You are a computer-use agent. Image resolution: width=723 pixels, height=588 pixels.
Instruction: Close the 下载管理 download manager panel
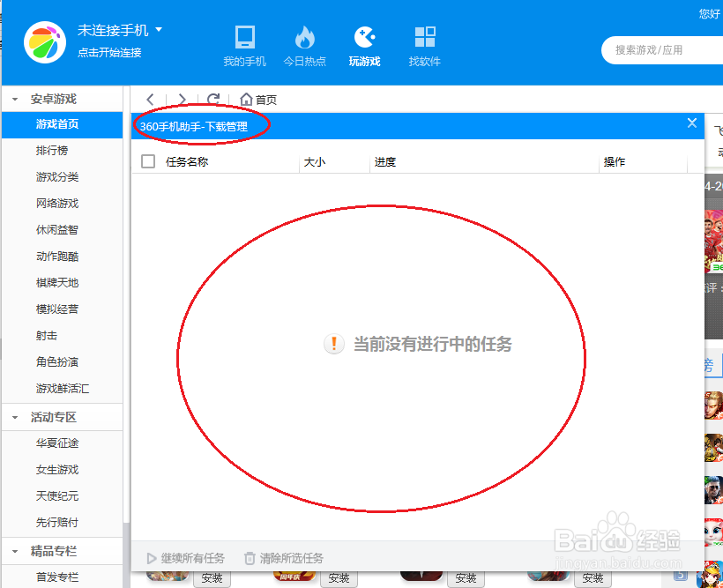click(691, 123)
